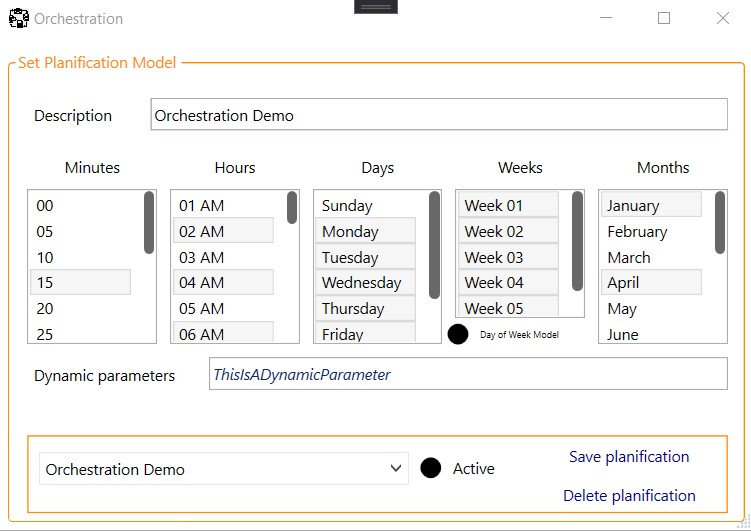Deselect April in Months list
The height and width of the screenshot is (531, 751).
pos(651,282)
